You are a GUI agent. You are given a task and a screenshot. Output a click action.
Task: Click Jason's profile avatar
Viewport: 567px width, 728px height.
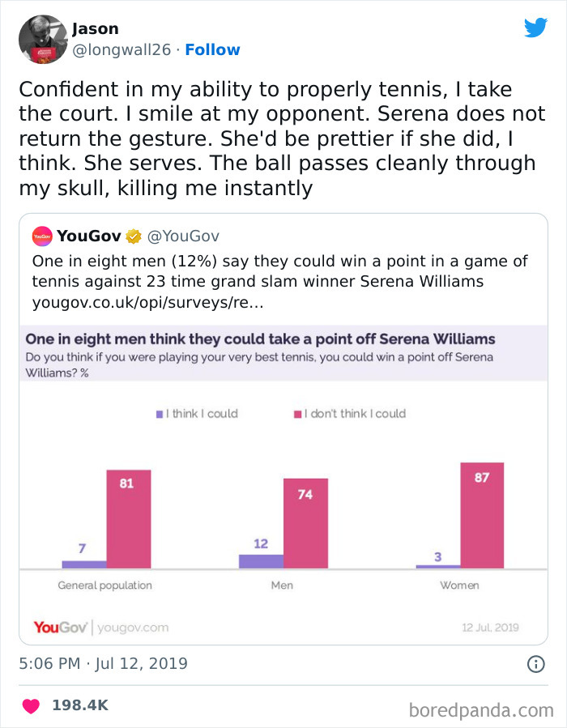click(x=43, y=38)
